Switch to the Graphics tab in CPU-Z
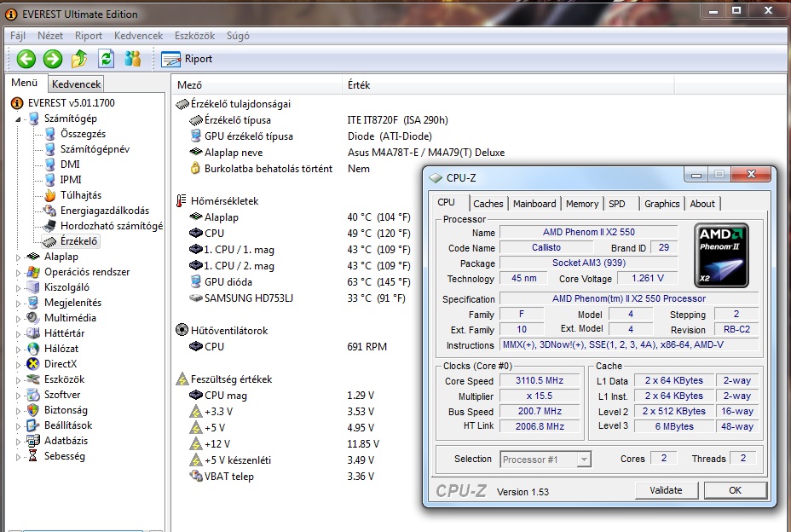 (x=661, y=204)
